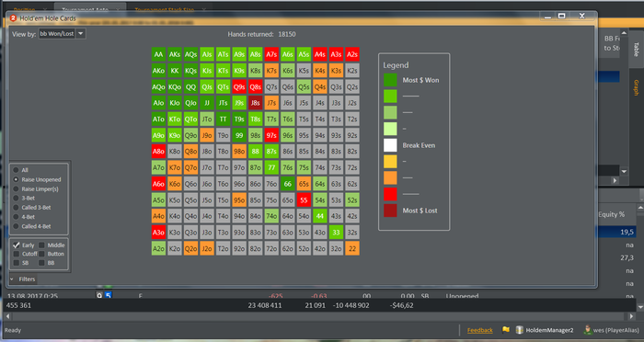Switch to the Graph side tab
Viewport: 644px width, 342px height.
tap(637, 88)
